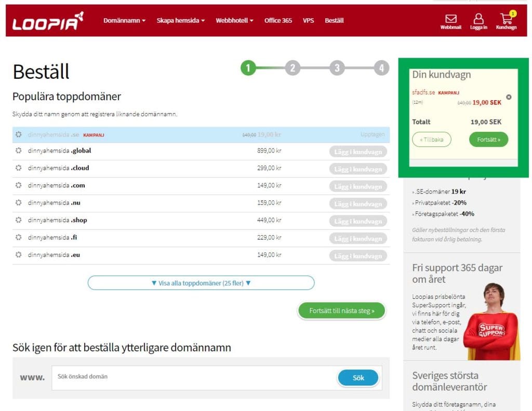Click the Sveriges största domänleverantör heading
The height and width of the screenshot is (411, 532).
[x=449, y=381]
